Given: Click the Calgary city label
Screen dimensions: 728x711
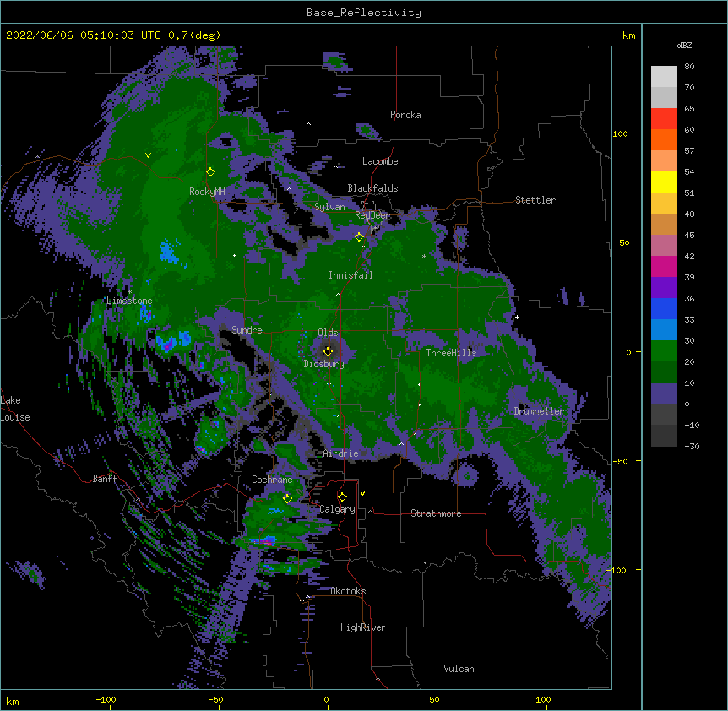Looking at the screenshot, I should click(x=338, y=509).
